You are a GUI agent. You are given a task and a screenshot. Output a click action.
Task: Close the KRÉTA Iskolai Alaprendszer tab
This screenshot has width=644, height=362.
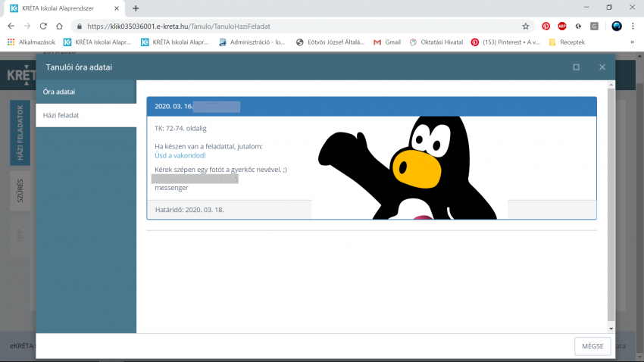(x=117, y=8)
